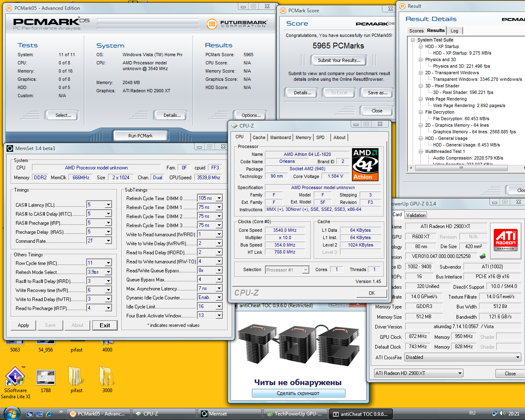This screenshot has width=525, height=420.
Task: Click the BIOS save chip icon in GPU-Z
Action: coord(483,256)
